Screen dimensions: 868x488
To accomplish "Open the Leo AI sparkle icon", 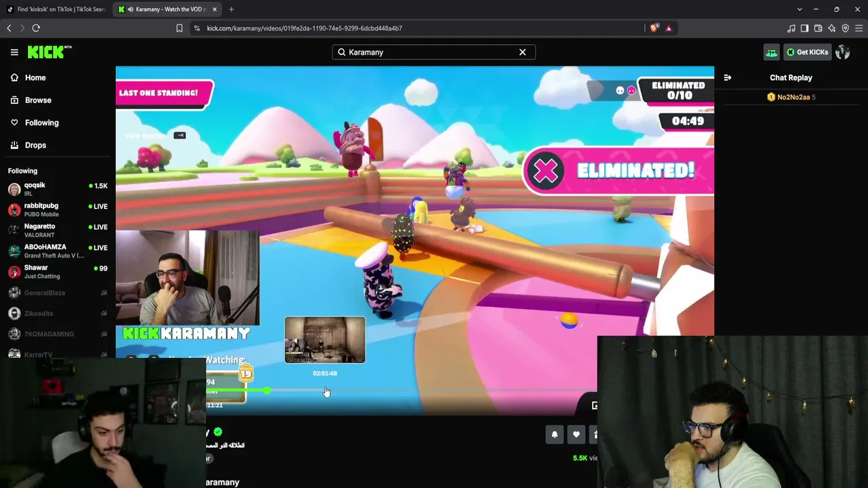I will click(x=831, y=28).
